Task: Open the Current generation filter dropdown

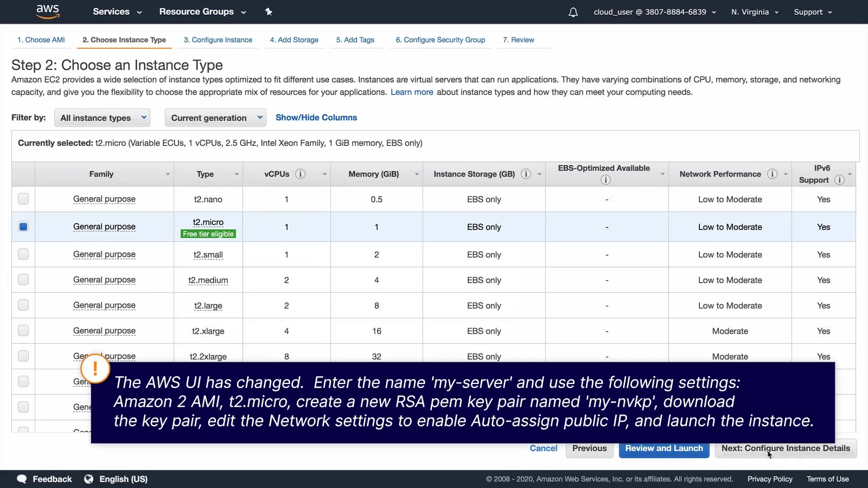Action: coord(215,118)
